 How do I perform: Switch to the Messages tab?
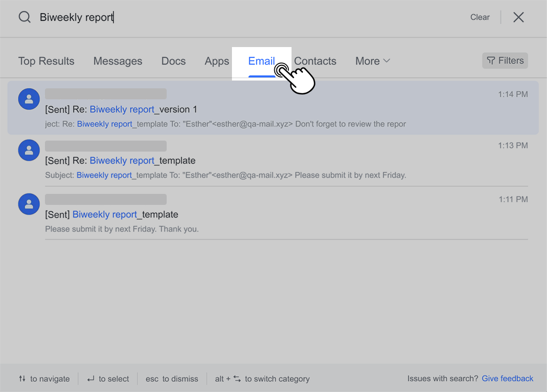[118, 61]
